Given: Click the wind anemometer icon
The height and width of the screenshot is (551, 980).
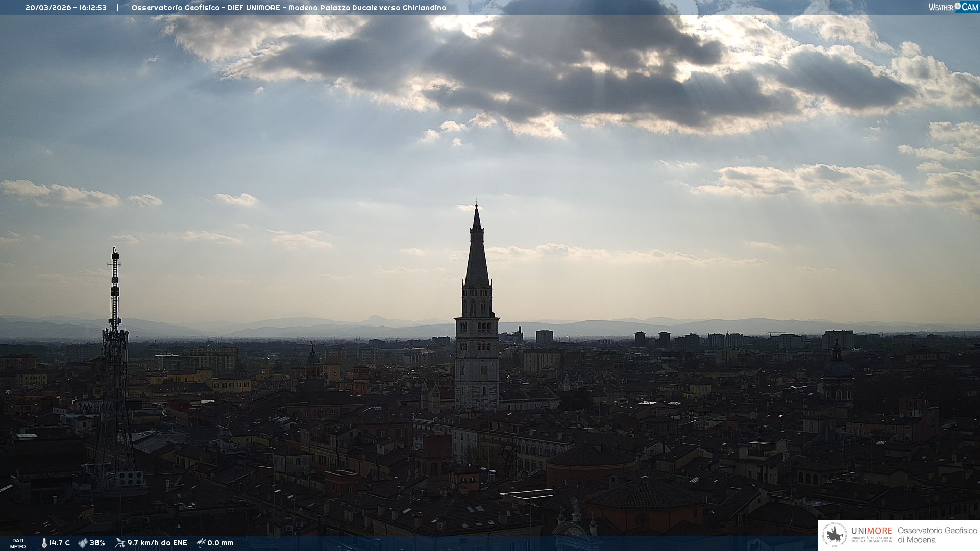Looking at the screenshot, I should pos(120,543).
